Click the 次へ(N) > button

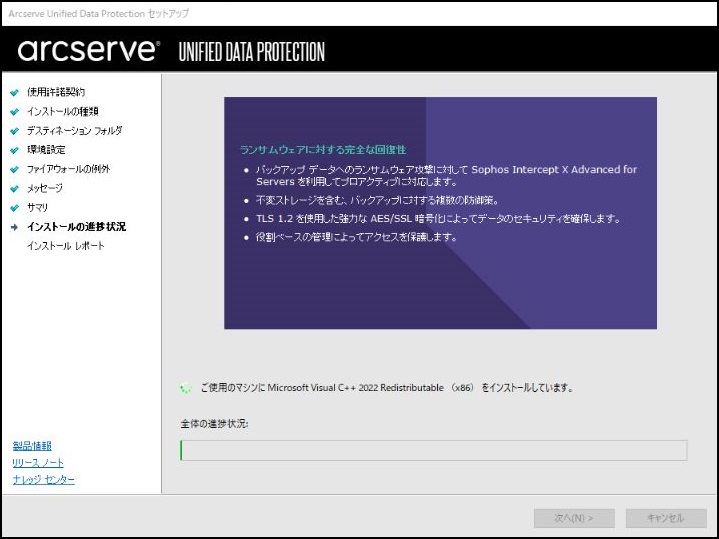pyautogui.click(x=574, y=518)
